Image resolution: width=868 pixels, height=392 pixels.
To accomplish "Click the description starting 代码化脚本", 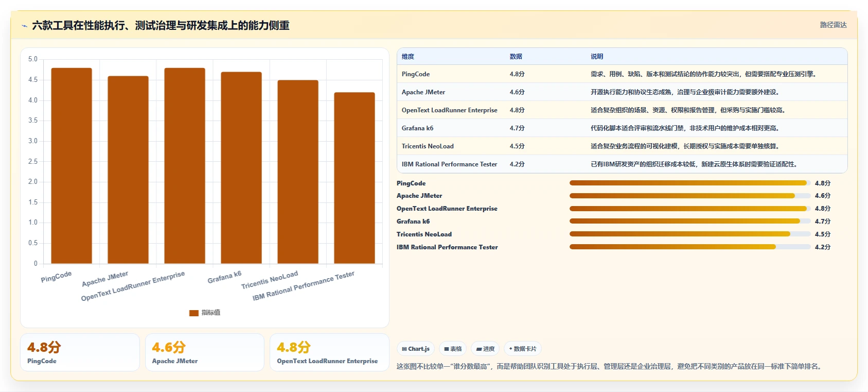I will (x=686, y=128).
